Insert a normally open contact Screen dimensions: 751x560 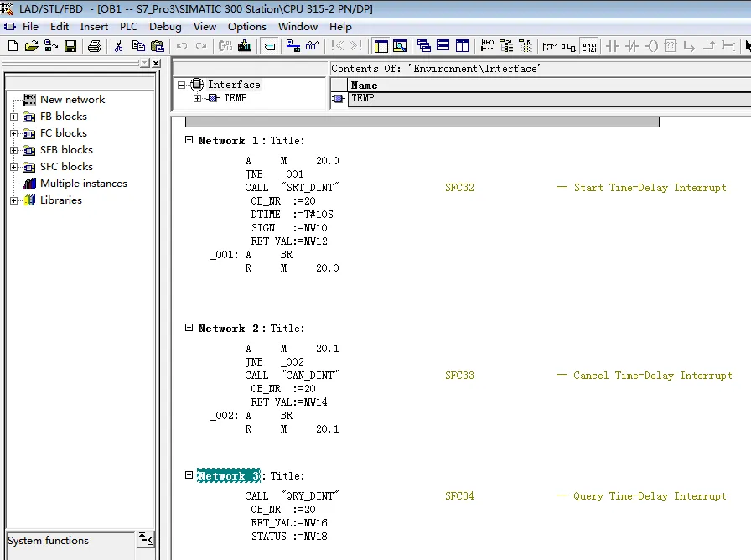coord(612,46)
